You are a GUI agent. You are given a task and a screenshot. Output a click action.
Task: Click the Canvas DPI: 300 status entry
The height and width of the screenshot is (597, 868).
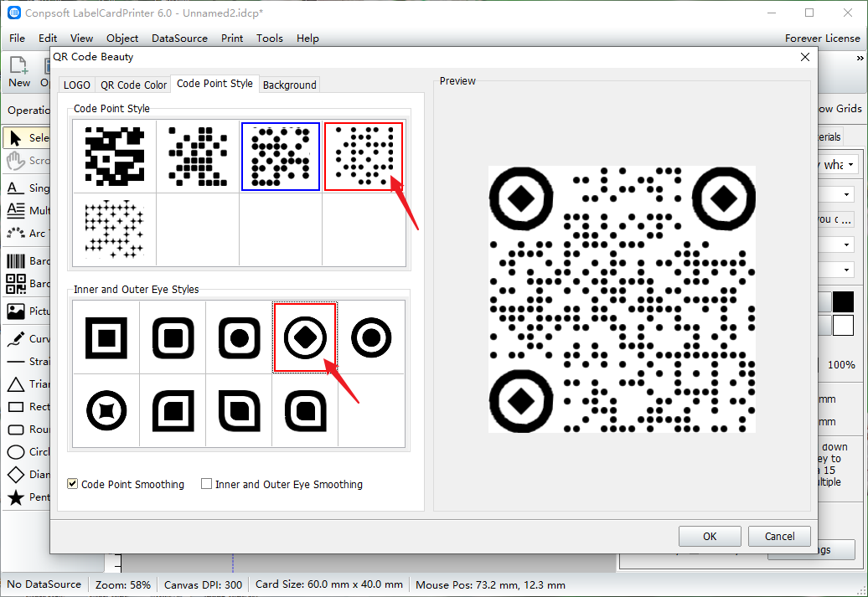point(203,584)
